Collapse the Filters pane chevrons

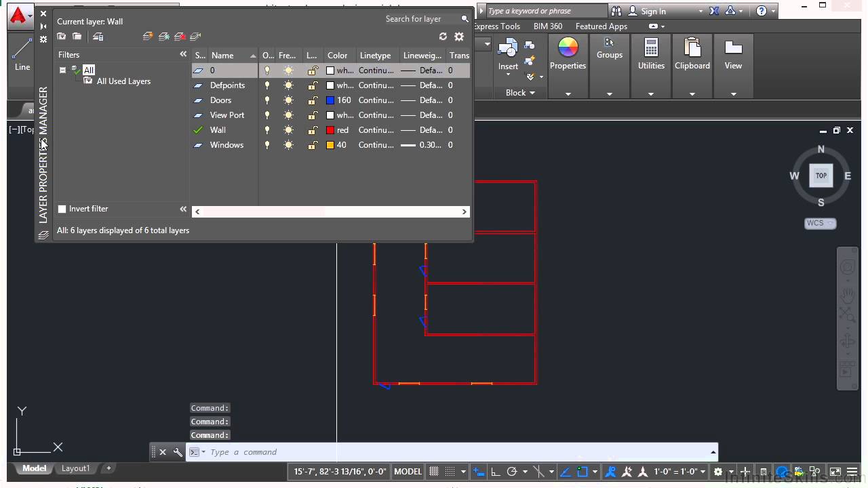point(183,54)
